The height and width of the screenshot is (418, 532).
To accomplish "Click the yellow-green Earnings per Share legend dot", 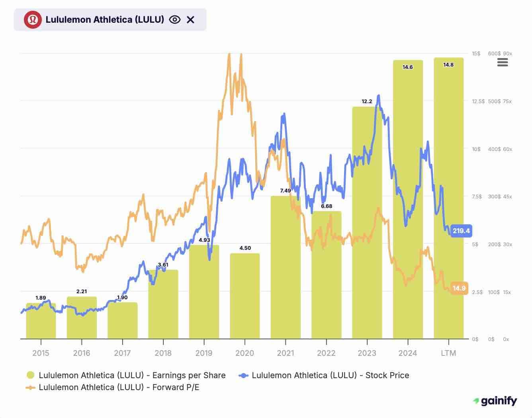I will [31, 375].
